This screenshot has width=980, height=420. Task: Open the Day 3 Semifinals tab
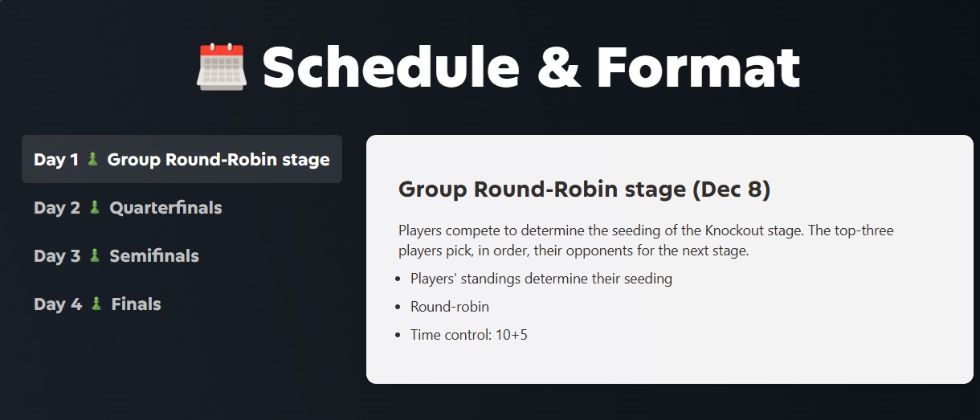point(116,255)
